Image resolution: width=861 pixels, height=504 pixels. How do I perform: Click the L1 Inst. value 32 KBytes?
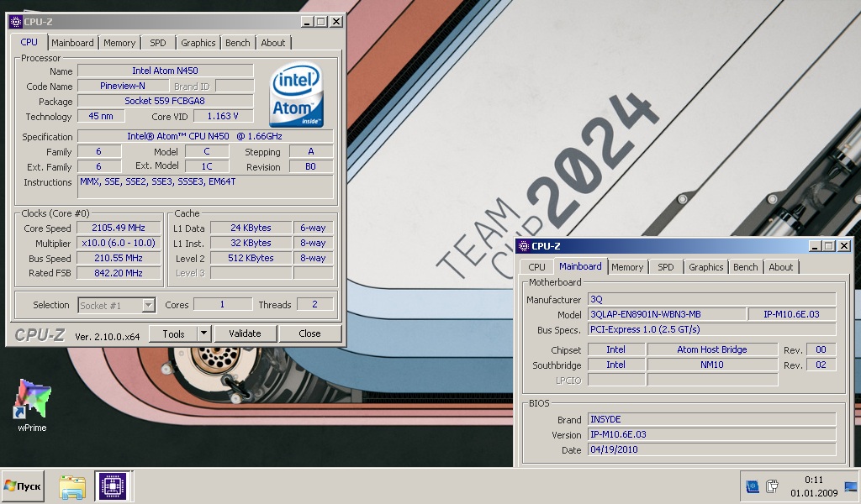tap(251, 243)
